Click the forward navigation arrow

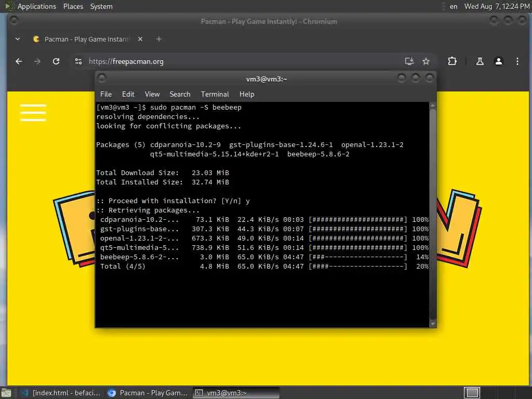[37, 61]
